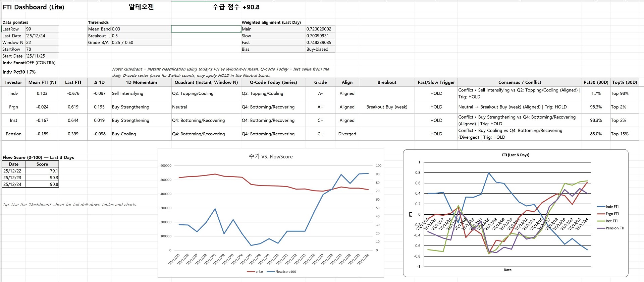This screenshot has height=282, width=644.
Task: Click the A+ grade cell for Frgn
Action: [320, 107]
